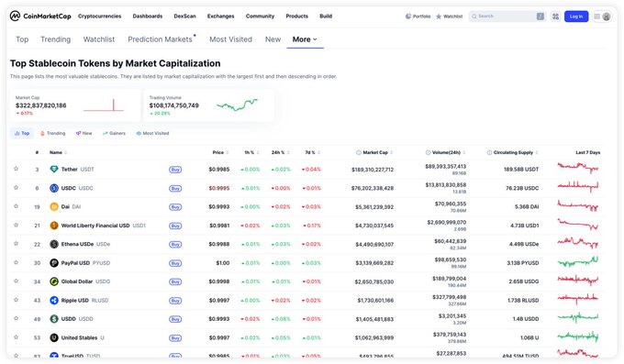Image resolution: width=624 pixels, height=364 pixels.
Task: Click the Trading Volume summary card chart
Action: (237, 105)
